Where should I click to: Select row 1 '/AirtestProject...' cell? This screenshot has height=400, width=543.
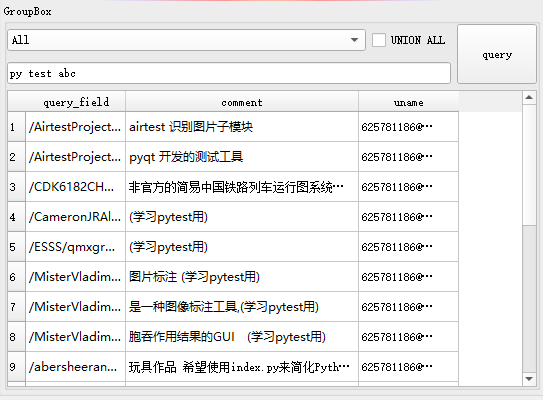[75, 127]
